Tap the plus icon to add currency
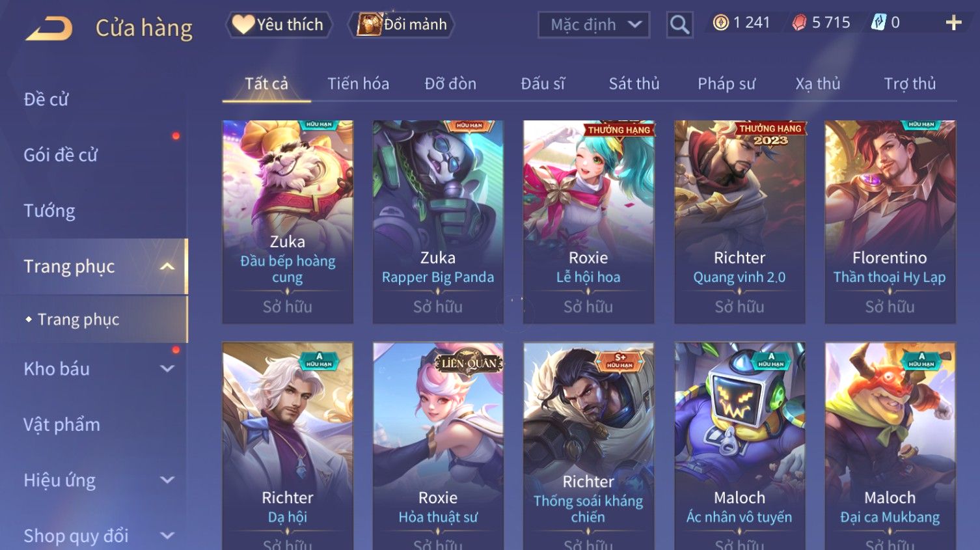The width and height of the screenshot is (980, 550). [953, 23]
